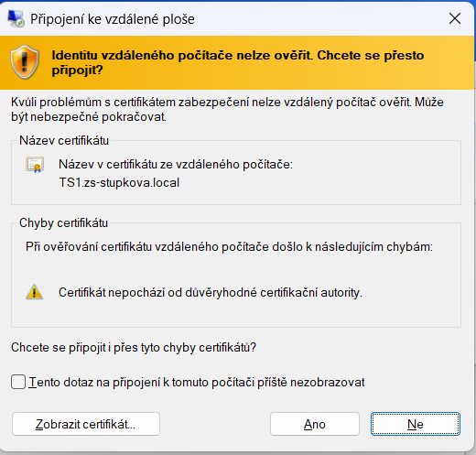Select the certificate name TS1.zs-stupkova.local

pos(119,183)
